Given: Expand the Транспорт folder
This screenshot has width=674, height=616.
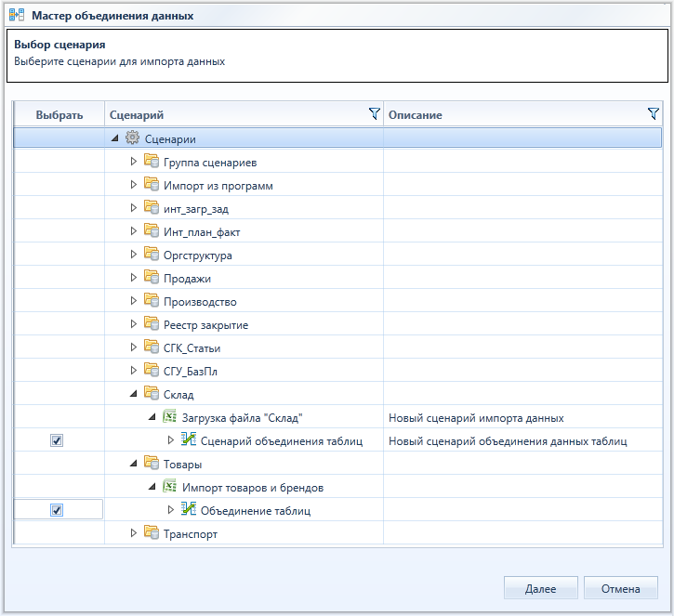Looking at the screenshot, I should 134,533.
